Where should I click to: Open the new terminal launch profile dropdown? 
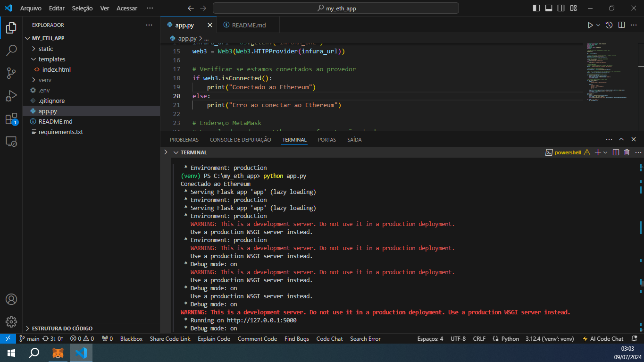tap(606, 152)
